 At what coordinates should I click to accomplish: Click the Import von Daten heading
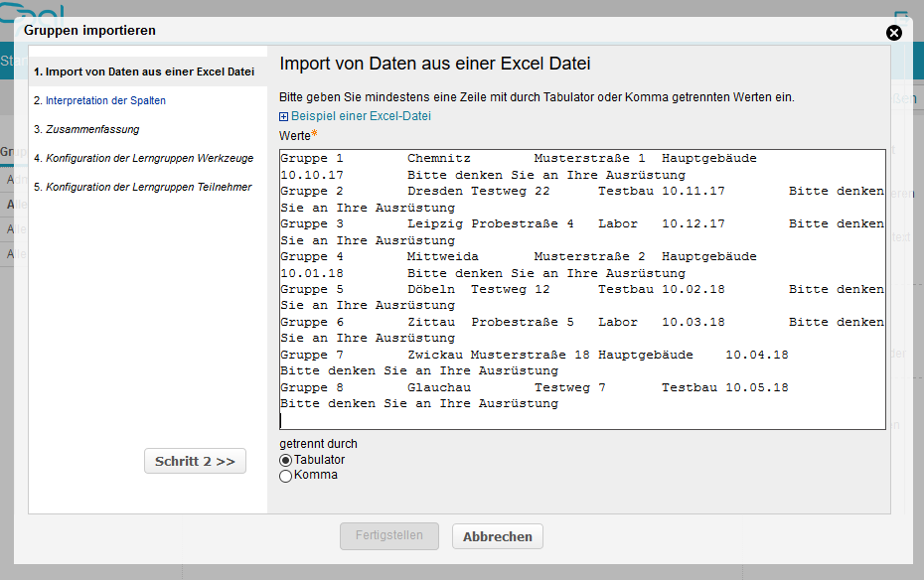[435, 65]
